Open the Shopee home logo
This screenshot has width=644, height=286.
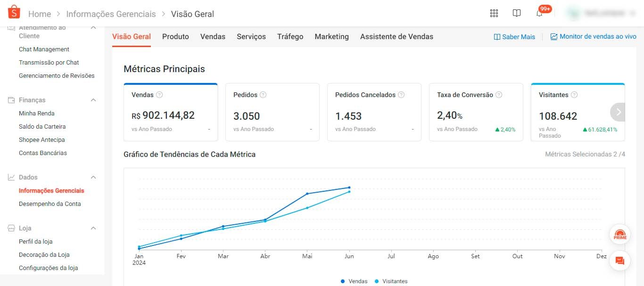pyautogui.click(x=14, y=13)
